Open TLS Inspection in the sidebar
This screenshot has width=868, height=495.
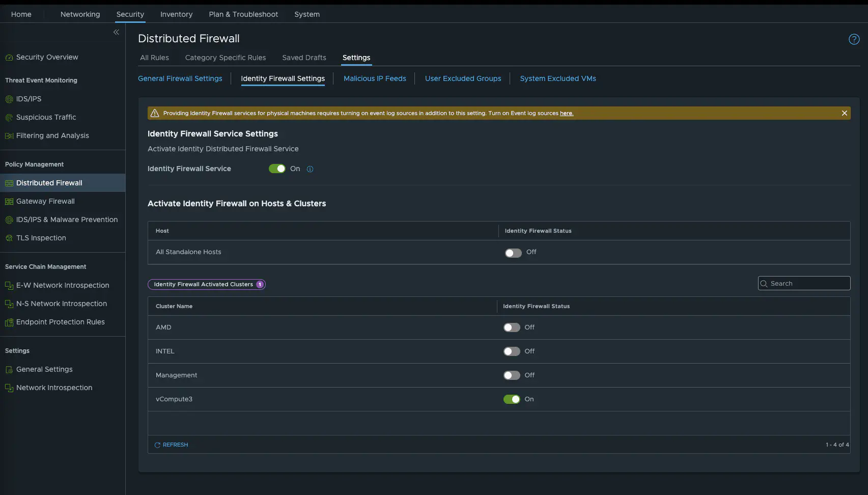point(41,238)
